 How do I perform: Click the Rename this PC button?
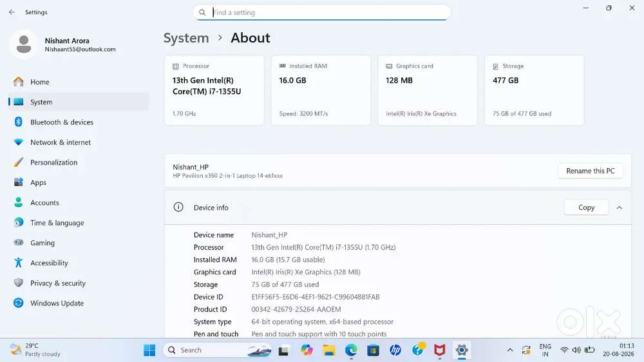click(590, 171)
